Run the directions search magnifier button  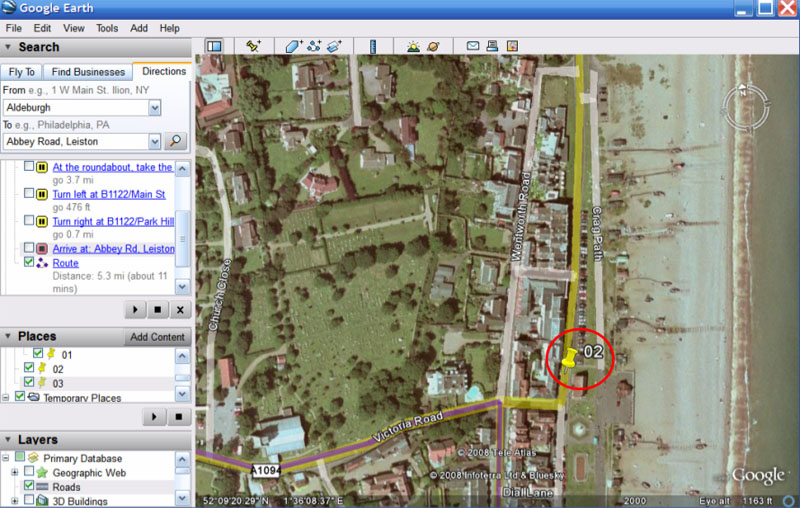176,141
